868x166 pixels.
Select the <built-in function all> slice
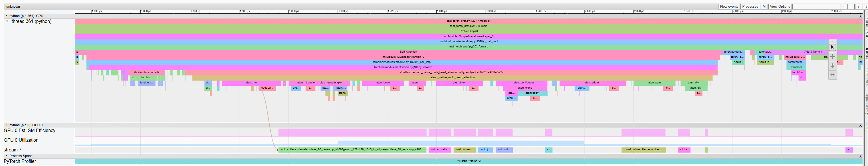146,72
